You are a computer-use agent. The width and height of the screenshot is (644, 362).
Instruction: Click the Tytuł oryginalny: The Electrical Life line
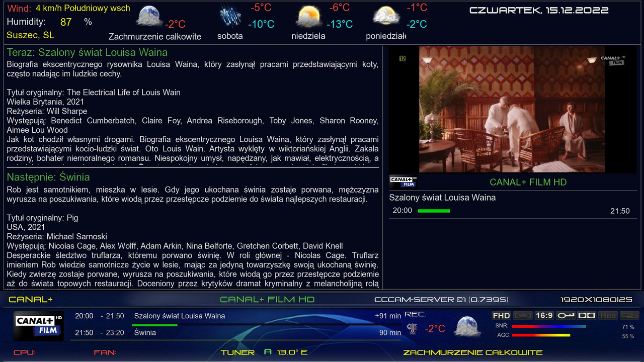coord(94,93)
